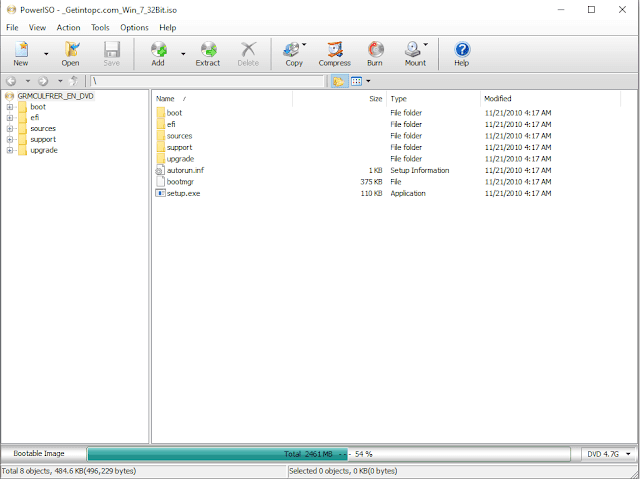Screen dimensions: 640x479
Task: Select the autorun.inf file icon
Action: point(160,171)
